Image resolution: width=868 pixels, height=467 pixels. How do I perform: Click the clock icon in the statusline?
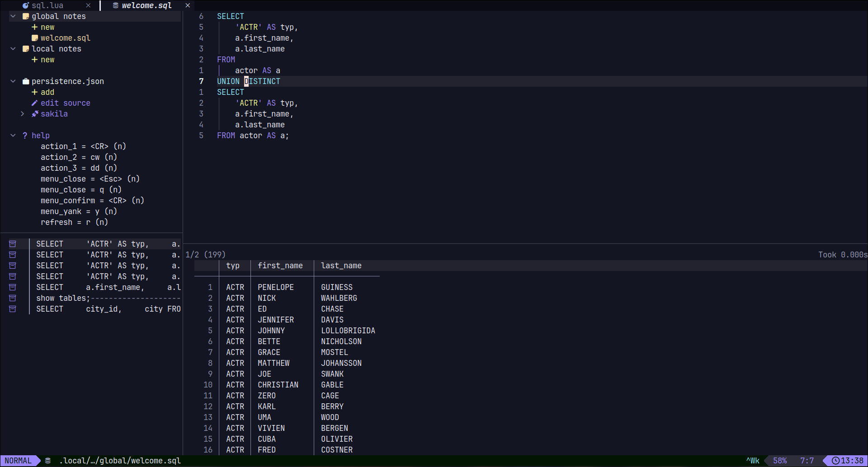836,461
